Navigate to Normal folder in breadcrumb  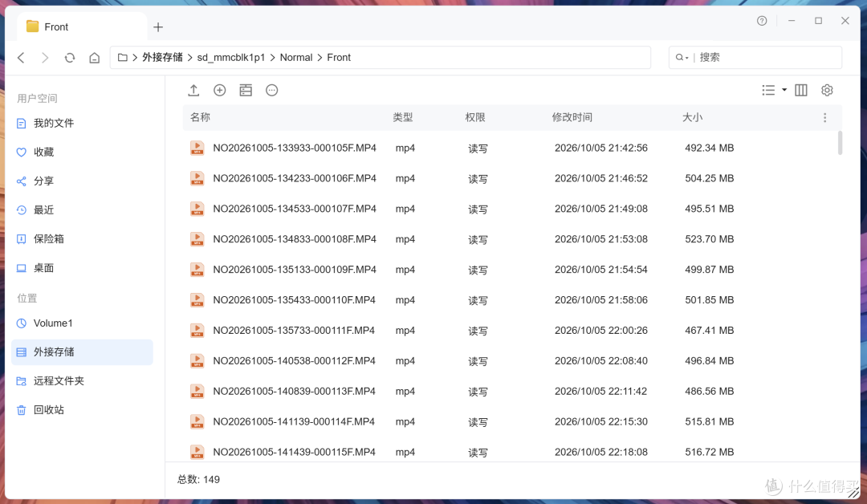coord(295,58)
